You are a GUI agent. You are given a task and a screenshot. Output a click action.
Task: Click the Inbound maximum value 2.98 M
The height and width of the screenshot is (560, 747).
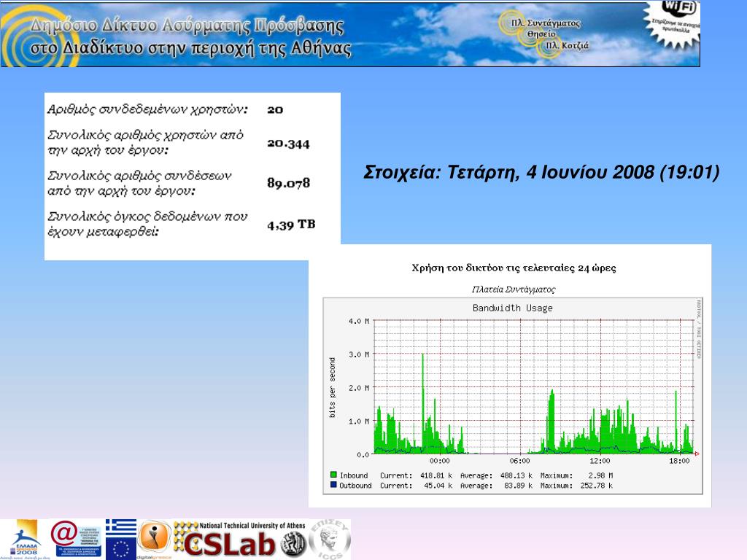(x=600, y=475)
